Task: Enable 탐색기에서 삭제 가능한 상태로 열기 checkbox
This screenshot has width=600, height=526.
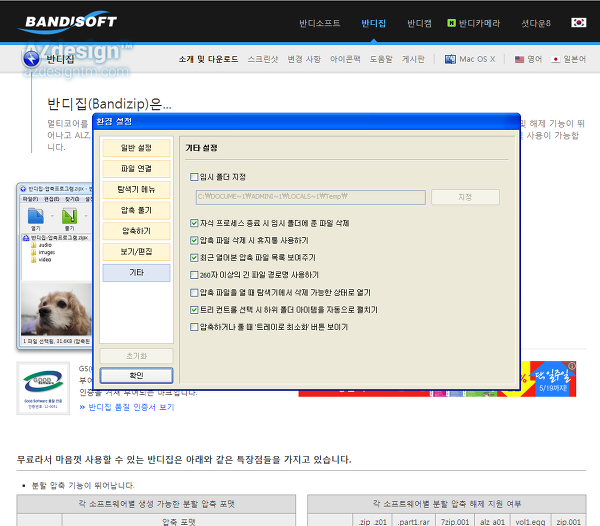Action: pyautogui.click(x=194, y=293)
